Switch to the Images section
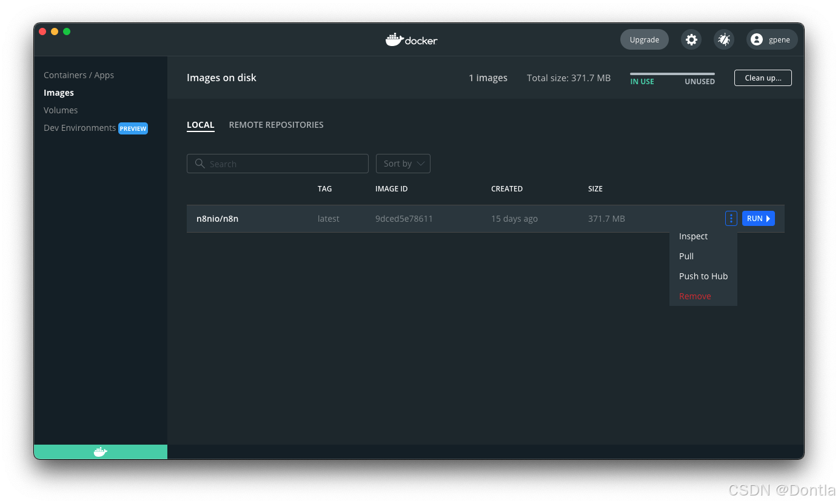Image resolution: width=838 pixels, height=504 pixels. point(59,92)
